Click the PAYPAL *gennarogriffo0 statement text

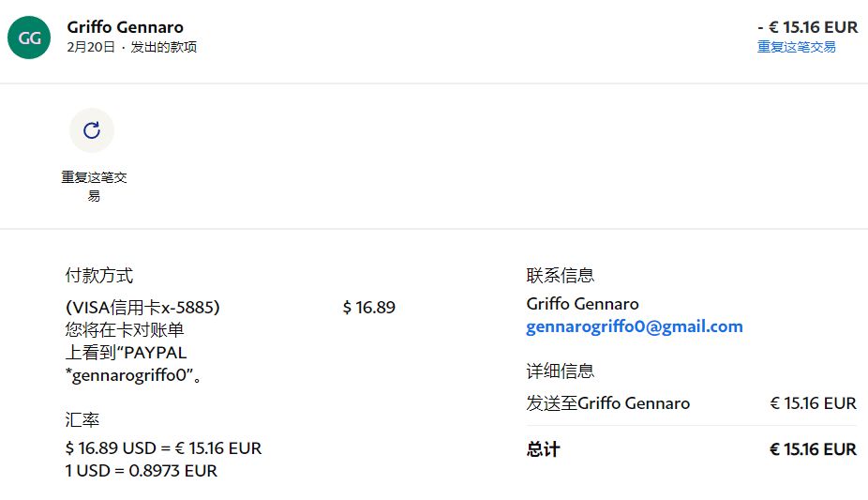[x=135, y=364]
